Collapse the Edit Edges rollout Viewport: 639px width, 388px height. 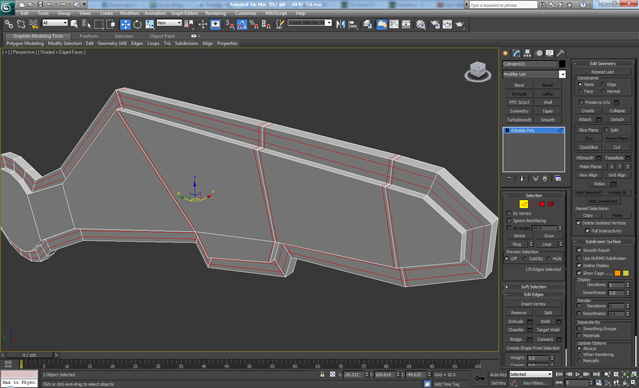point(533,295)
